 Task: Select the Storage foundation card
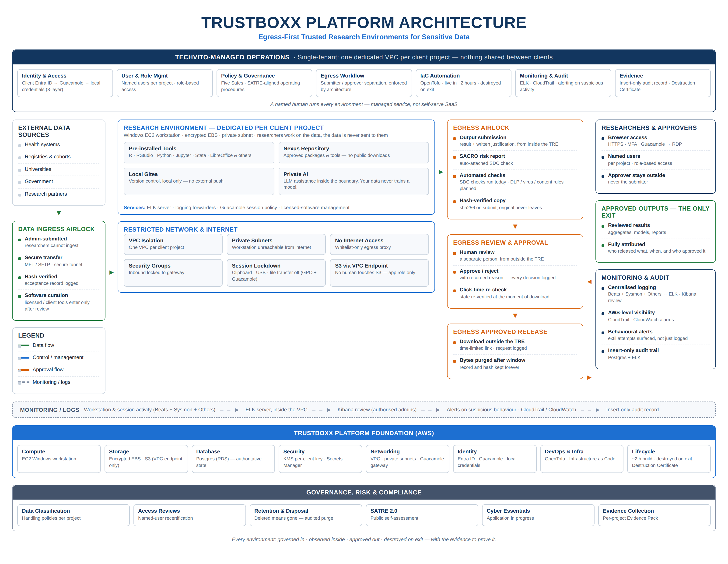click(146, 459)
